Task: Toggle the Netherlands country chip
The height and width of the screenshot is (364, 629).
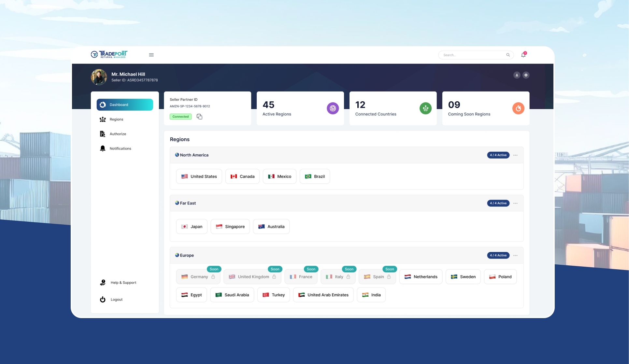Action: [x=421, y=277]
